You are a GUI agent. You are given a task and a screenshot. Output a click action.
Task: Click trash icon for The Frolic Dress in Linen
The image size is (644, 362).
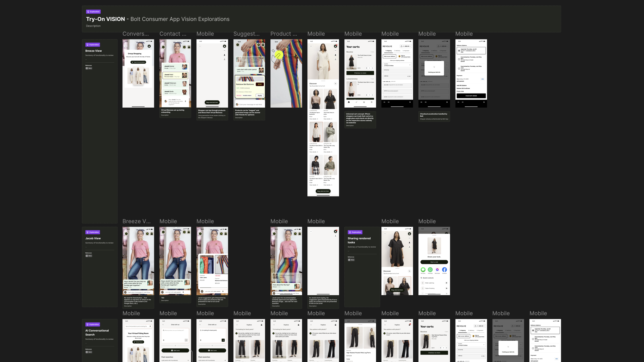(367, 68)
